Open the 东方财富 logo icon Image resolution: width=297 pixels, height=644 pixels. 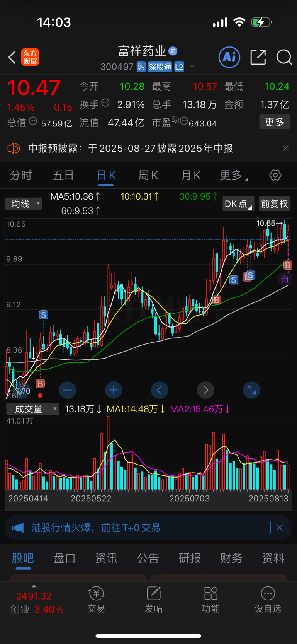click(30, 57)
